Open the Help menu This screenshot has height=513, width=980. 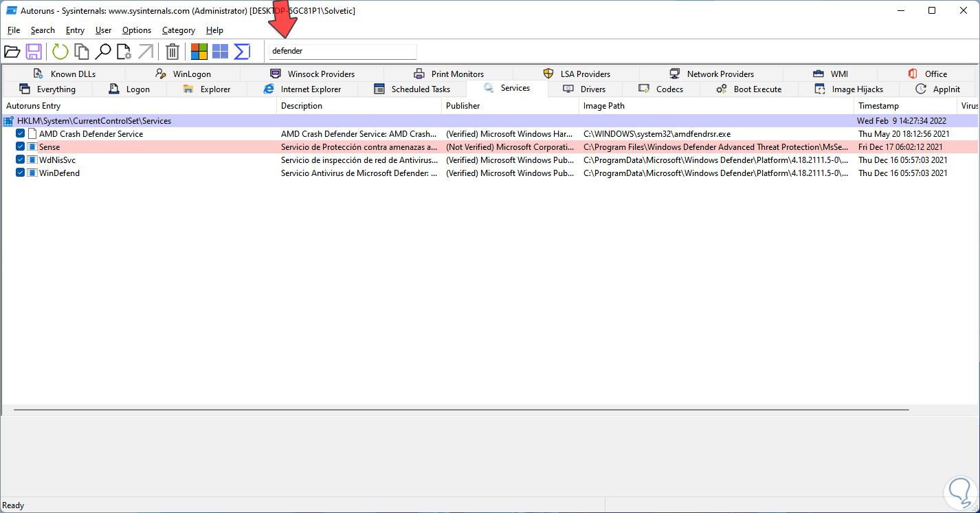(214, 30)
